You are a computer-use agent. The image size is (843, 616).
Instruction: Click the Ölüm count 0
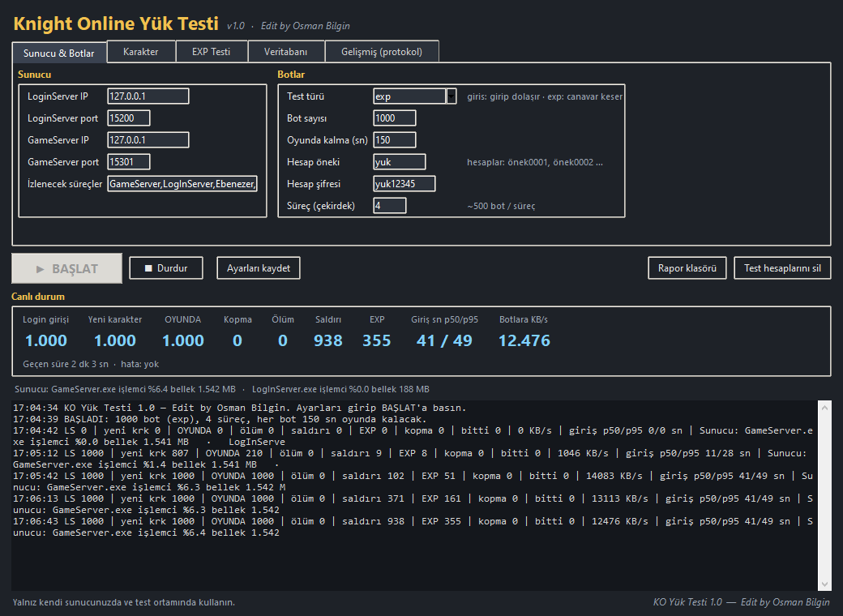[283, 340]
